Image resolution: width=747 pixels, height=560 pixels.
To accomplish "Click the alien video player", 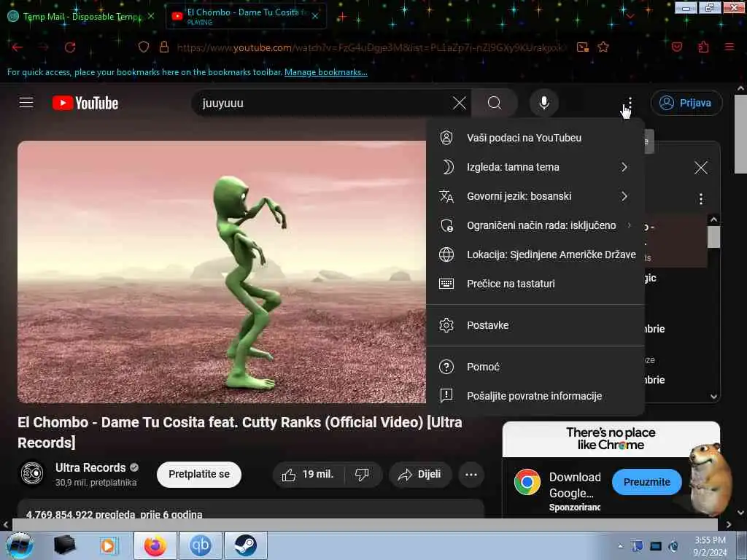I will click(x=222, y=272).
